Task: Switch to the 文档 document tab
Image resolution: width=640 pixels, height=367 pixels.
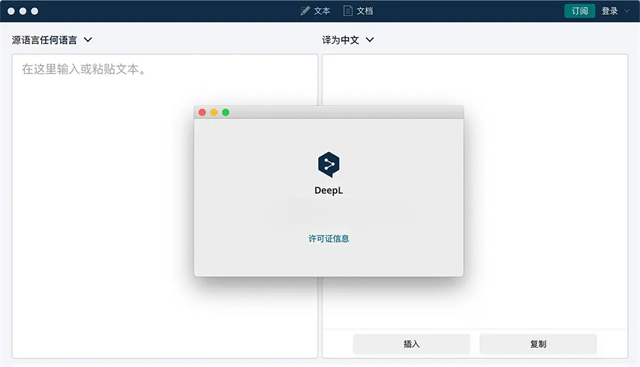Action: point(358,11)
